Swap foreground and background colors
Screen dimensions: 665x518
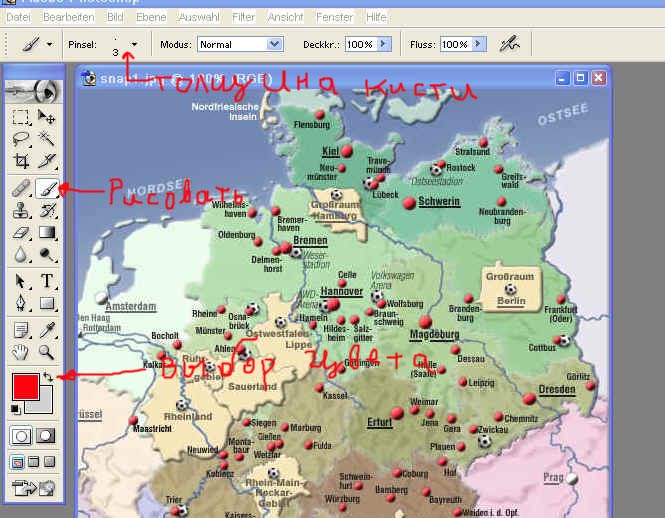tap(48, 377)
